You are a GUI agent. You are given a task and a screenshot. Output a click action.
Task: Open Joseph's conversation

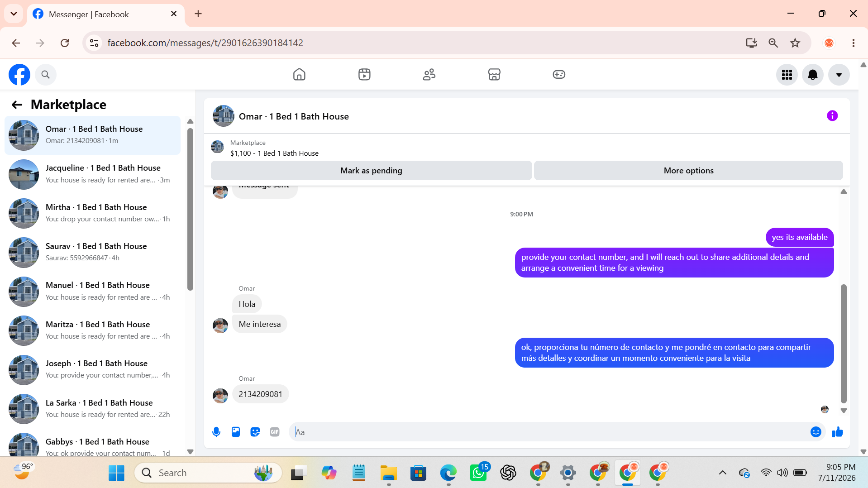click(x=93, y=369)
